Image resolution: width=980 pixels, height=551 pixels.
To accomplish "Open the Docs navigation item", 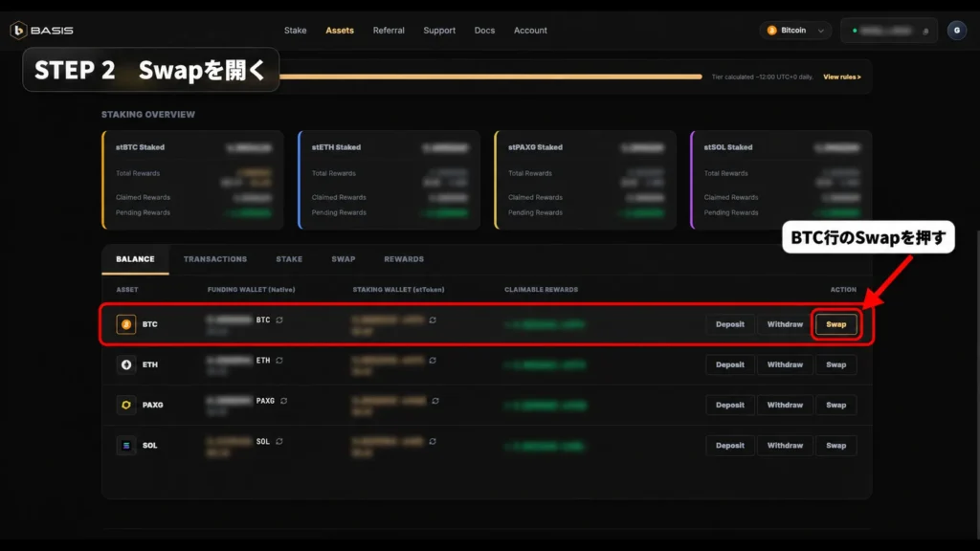I will (x=484, y=30).
